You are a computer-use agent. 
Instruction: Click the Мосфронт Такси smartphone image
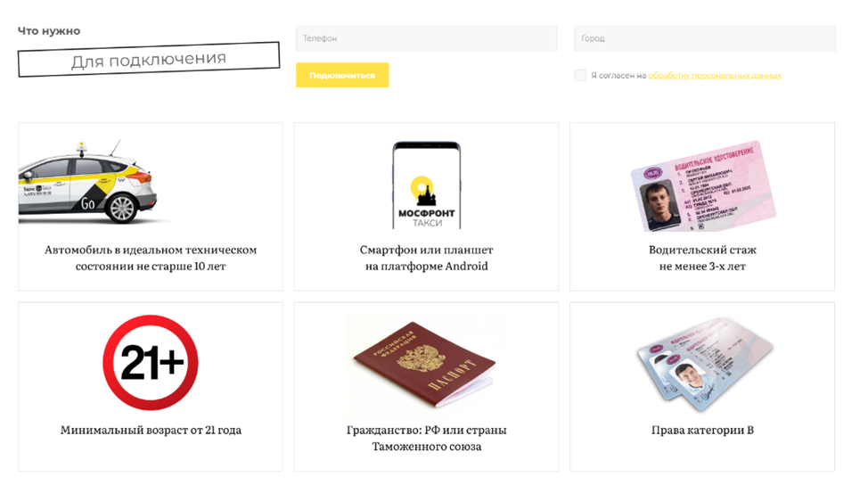click(x=426, y=185)
